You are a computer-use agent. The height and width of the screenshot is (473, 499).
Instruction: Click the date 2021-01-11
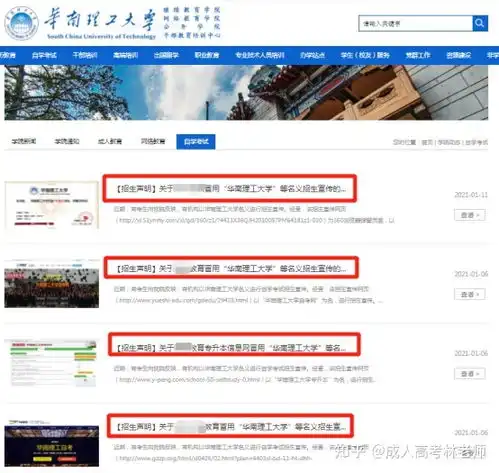click(471, 195)
